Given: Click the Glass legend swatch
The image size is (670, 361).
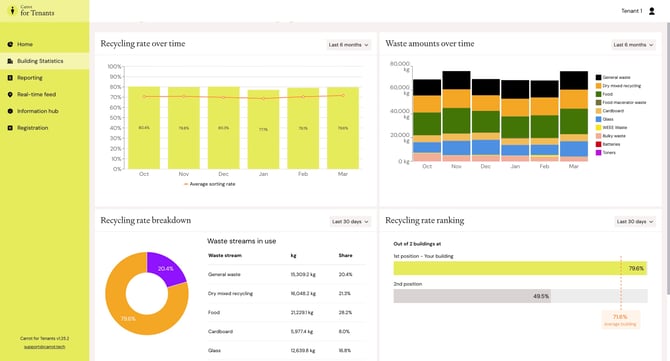Looking at the screenshot, I should 599,119.
